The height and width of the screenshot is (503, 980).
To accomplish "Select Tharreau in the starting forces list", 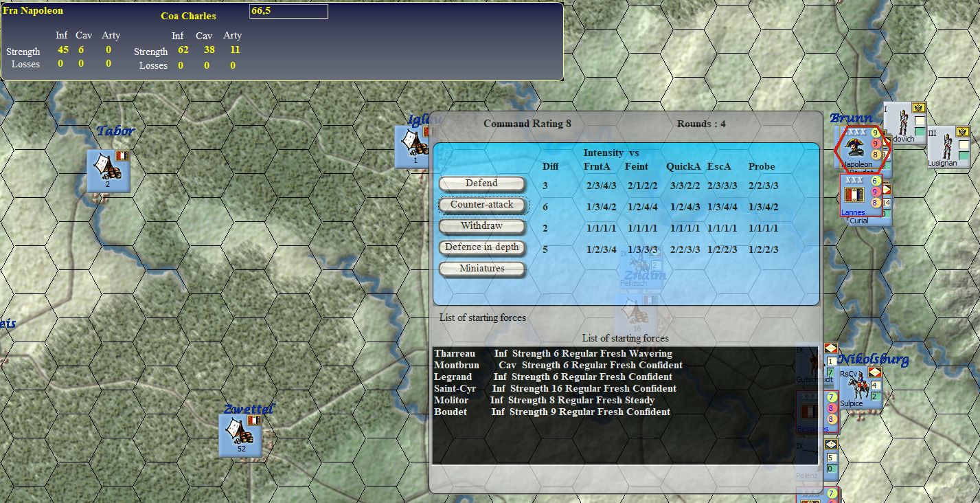I will click(553, 353).
